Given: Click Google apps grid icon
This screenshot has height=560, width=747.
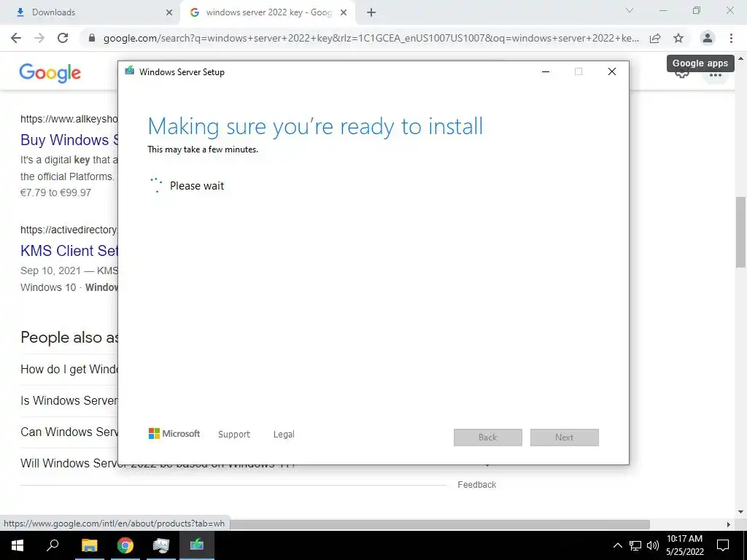Looking at the screenshot, I should point(716,75).
